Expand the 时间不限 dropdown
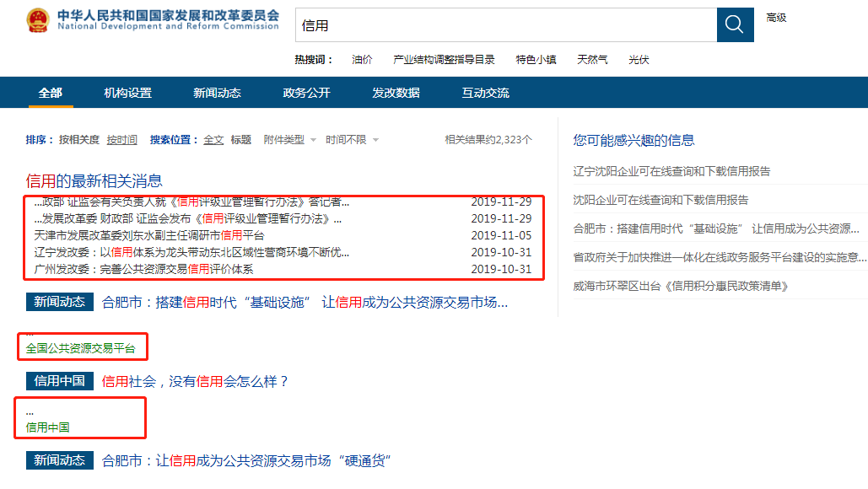868x489 pixels. pyautogui.click(x=352, y=140)
